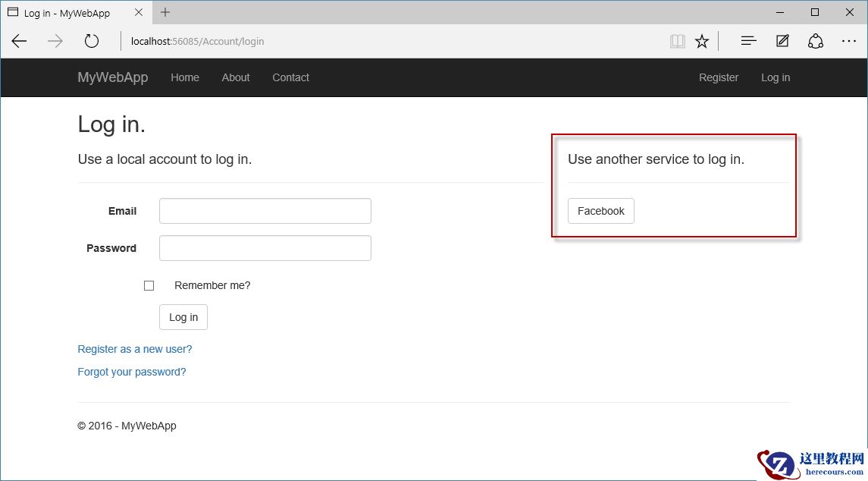
Task: Toggle the Remember me checkbox
Action: point(149,286)
